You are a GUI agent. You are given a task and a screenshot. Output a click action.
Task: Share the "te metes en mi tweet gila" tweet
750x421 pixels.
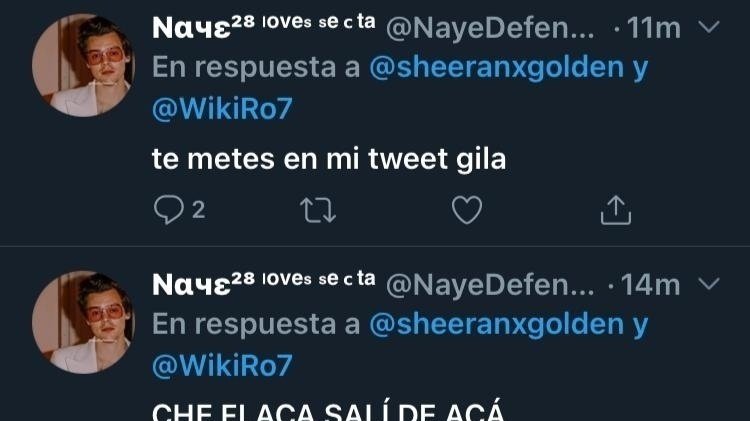coord(616,210)
